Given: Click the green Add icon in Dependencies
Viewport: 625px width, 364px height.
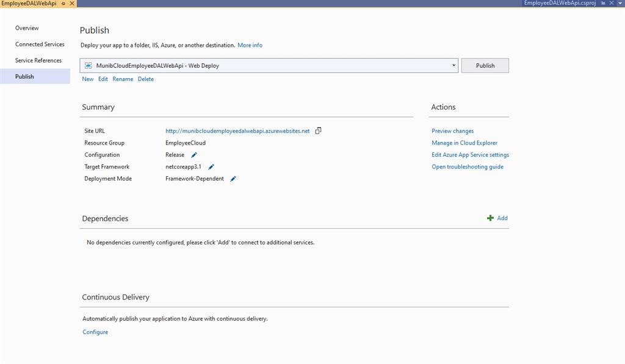Looking at the screenshot, I should [x=490, y=218].
